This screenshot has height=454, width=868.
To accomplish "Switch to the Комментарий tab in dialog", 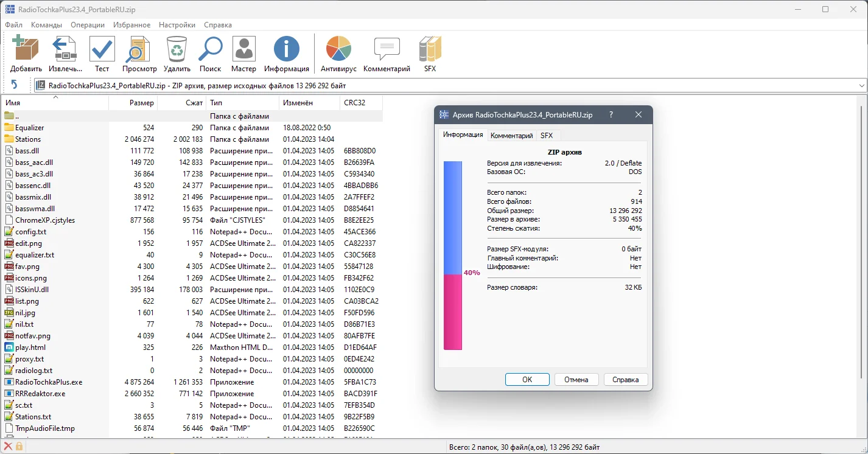I will click(511, 136).
